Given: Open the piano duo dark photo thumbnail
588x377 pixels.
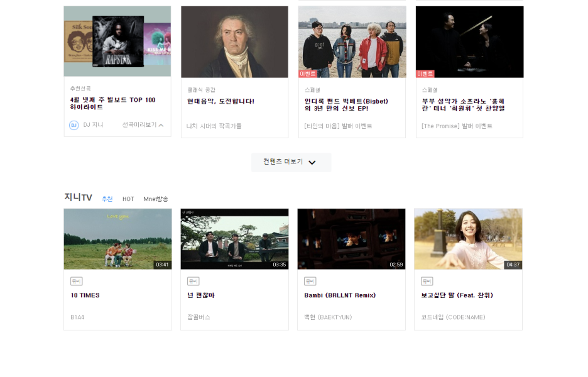Looking at the screenshot, I should click(x=469, y=42).
